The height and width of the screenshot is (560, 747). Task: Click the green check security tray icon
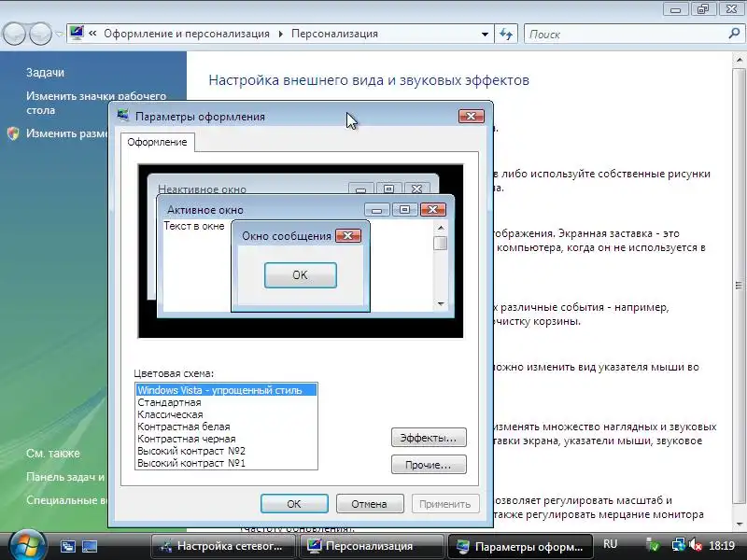[653, 545]
